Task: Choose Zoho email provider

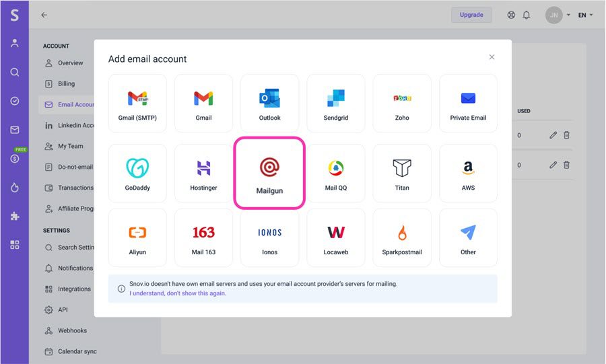Action: coord(402,104)
